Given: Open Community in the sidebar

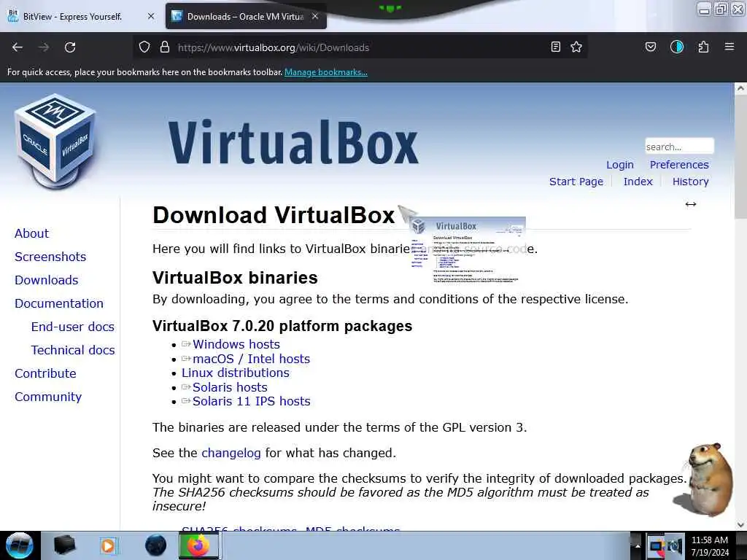Looking at the screenshot, I should pyautogui.click(x=47, y=397).
